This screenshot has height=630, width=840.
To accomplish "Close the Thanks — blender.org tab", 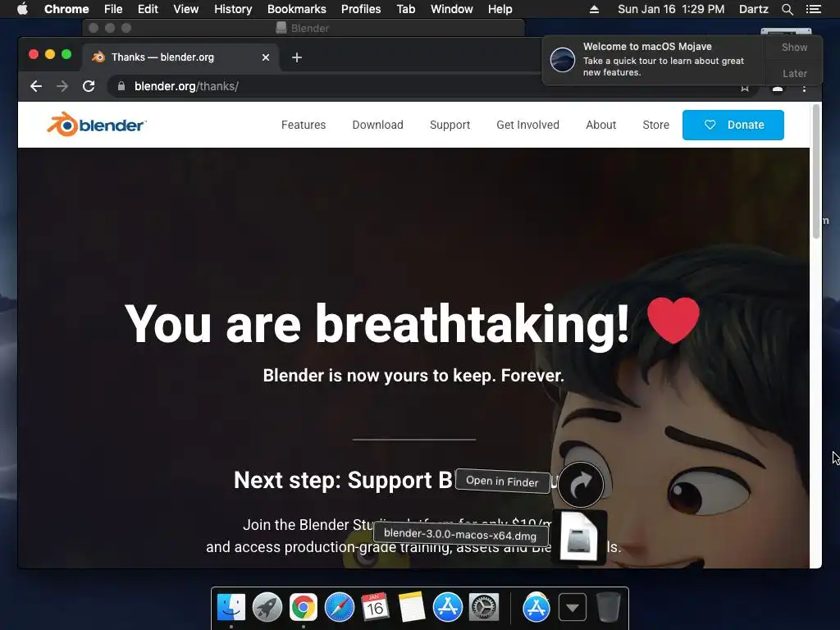I will [x=266, y=57].
